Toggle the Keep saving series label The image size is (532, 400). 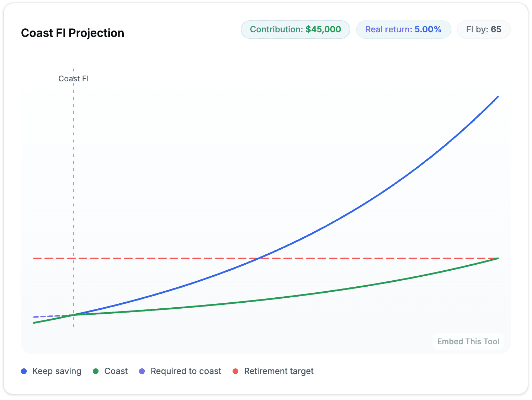pyautogui.click(x=57, y=371)
